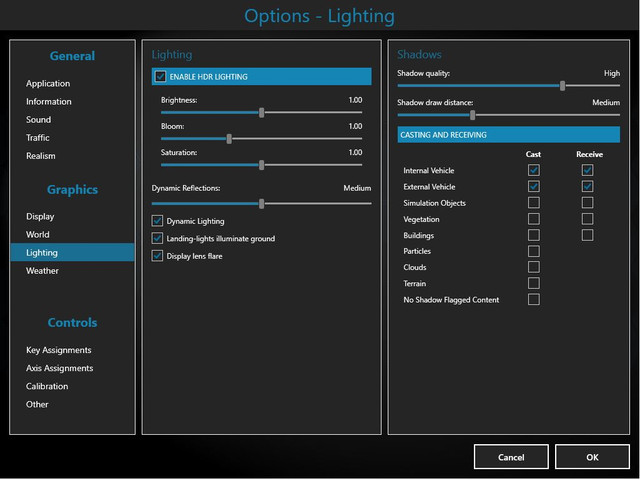Click the Cancel button
Screen dimensions: 640x480
tap(511, 457)
